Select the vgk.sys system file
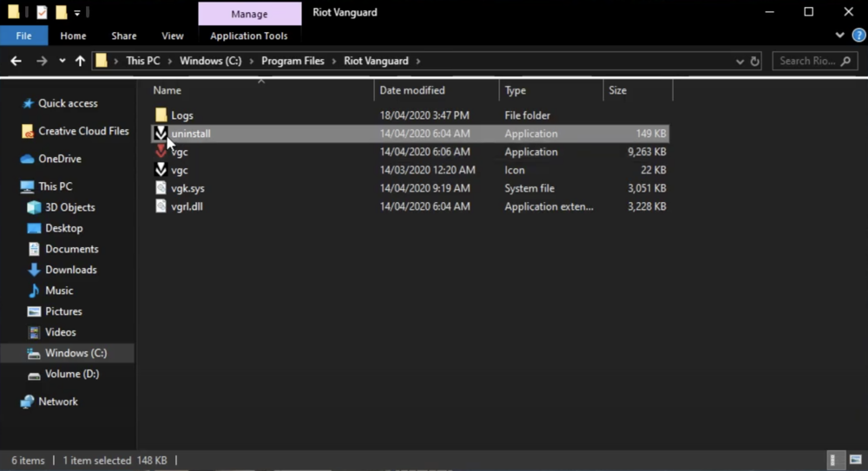This screenshot has width=868, height=471. click(x=187, y=188)
